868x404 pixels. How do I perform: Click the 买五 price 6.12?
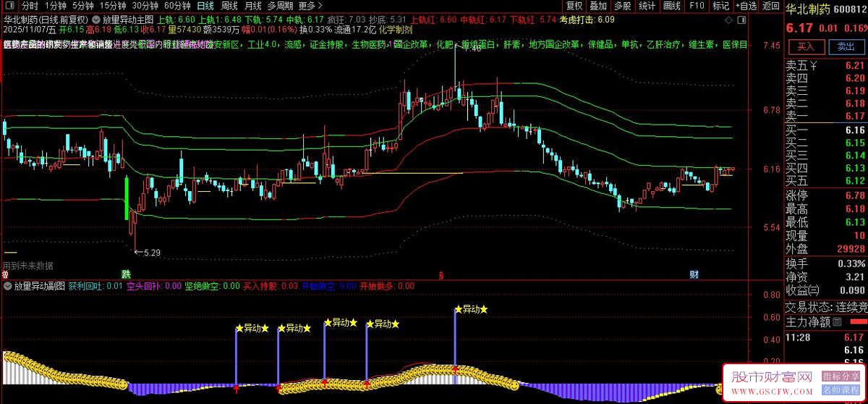[854, 180]
